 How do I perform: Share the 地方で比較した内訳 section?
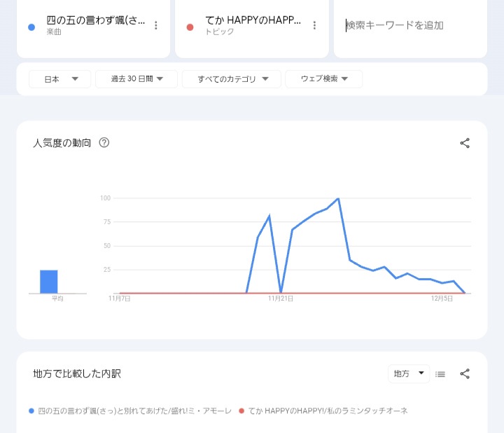click(465, 373)
